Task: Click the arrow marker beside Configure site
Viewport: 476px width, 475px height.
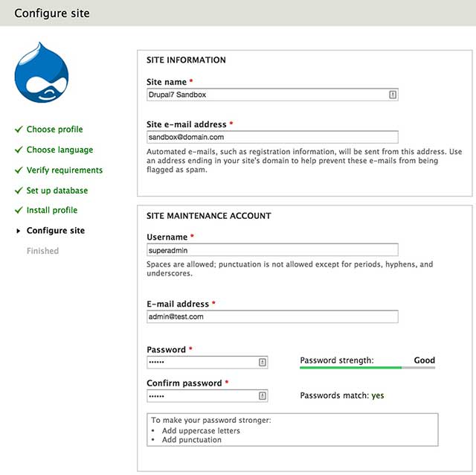Action: pos(19,231)
